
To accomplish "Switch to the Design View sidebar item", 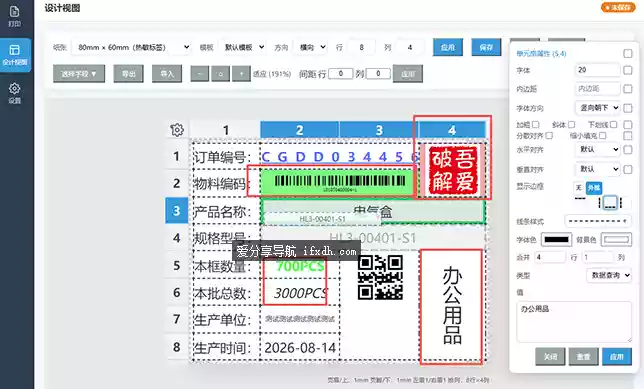I will 15,55.
